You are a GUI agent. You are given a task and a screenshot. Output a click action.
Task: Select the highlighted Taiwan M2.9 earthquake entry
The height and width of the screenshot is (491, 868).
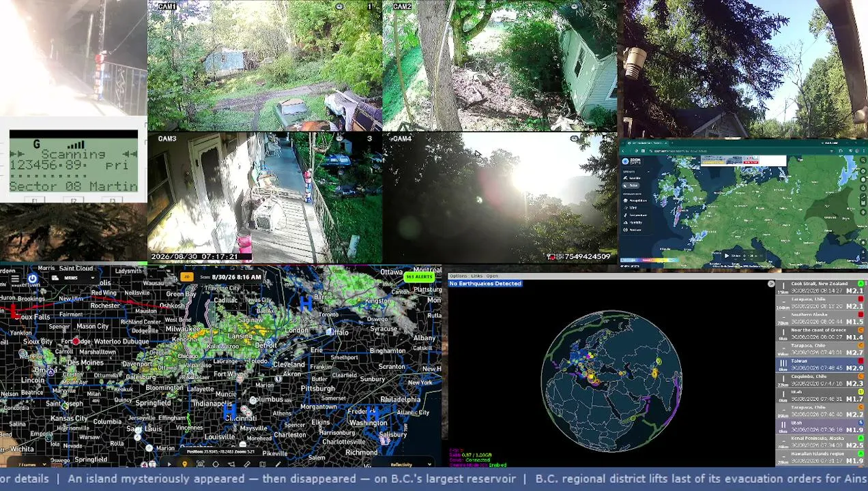(821, 364)
